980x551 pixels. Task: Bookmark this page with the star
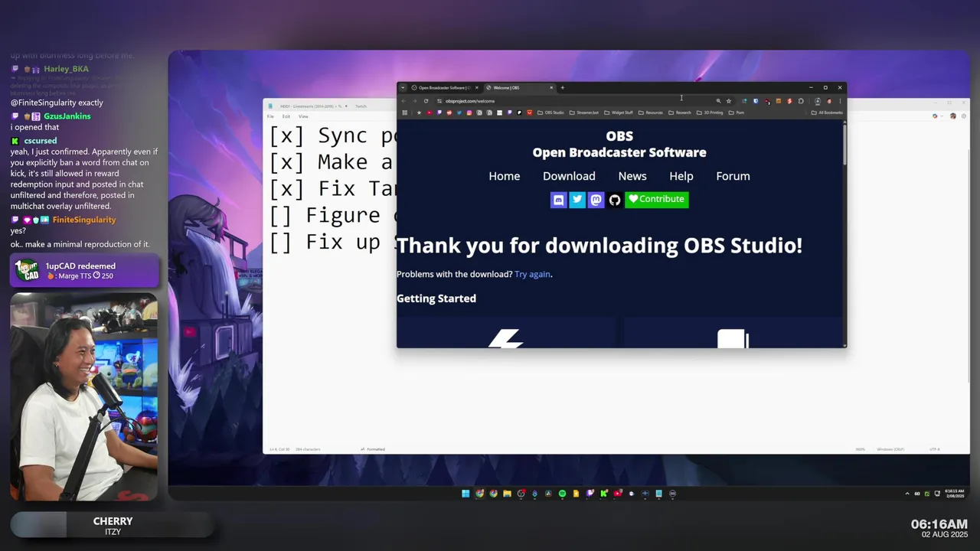click(729, 101)
